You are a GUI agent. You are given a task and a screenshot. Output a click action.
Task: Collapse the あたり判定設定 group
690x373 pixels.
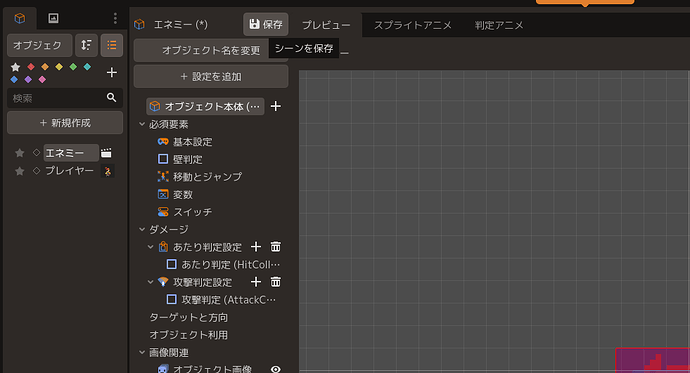tap(150, 247)
